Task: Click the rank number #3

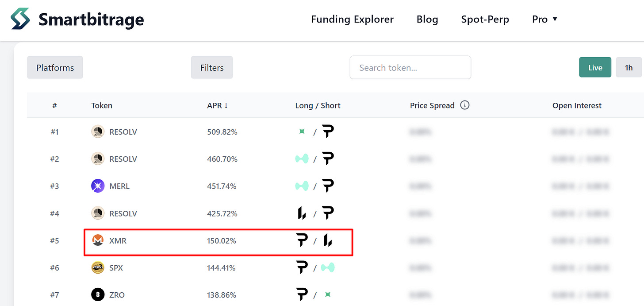Action: [54, 186]
